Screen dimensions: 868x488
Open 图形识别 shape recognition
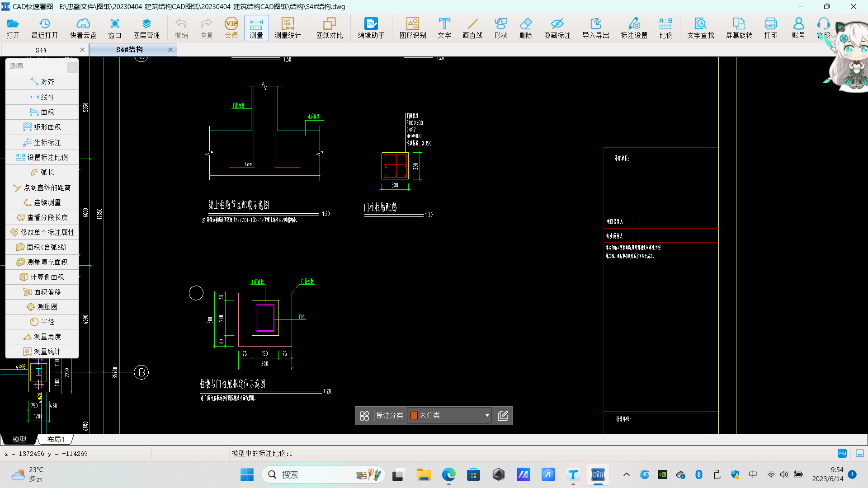[413, 28]
